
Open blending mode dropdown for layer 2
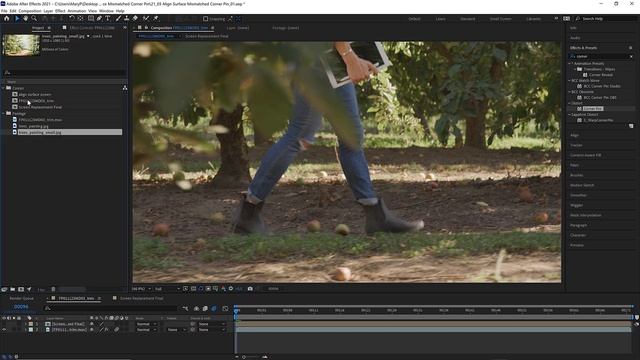(x=147, y=330)
